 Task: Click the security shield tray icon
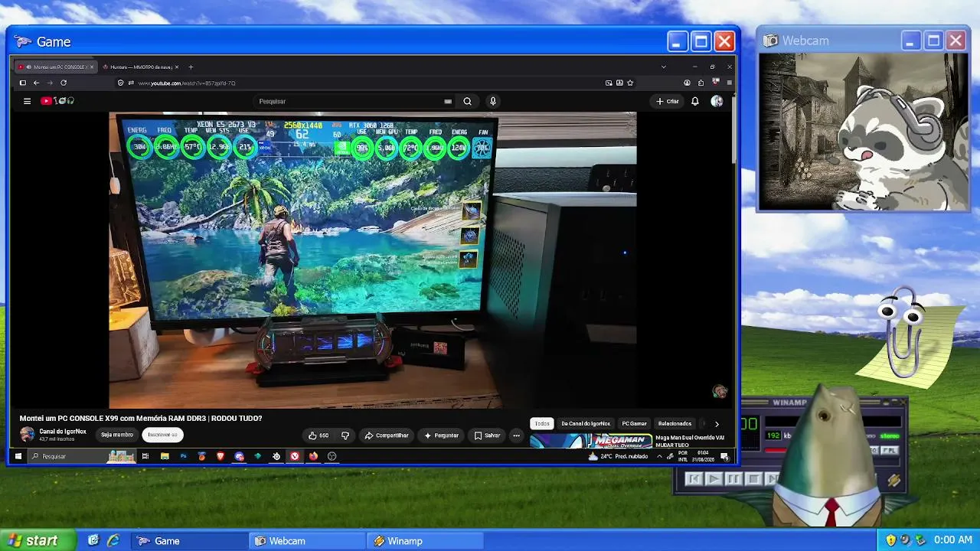tap(890, 540)
